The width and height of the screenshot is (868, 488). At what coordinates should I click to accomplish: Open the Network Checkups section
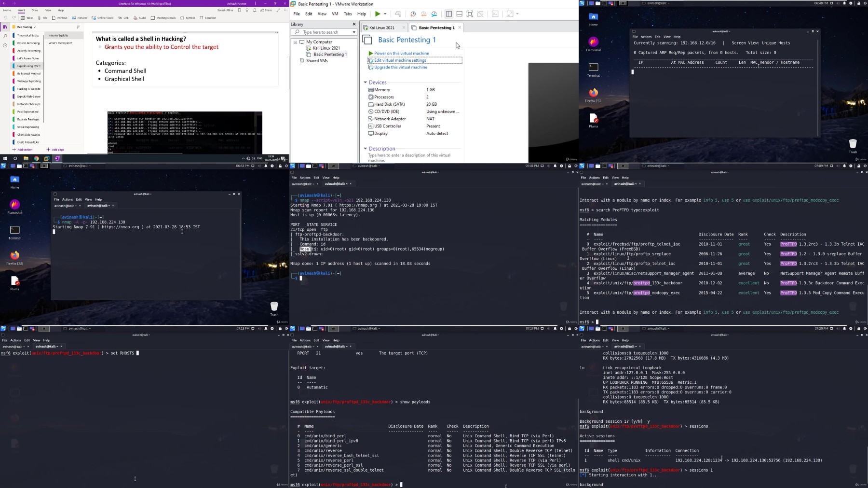point(28,104)
